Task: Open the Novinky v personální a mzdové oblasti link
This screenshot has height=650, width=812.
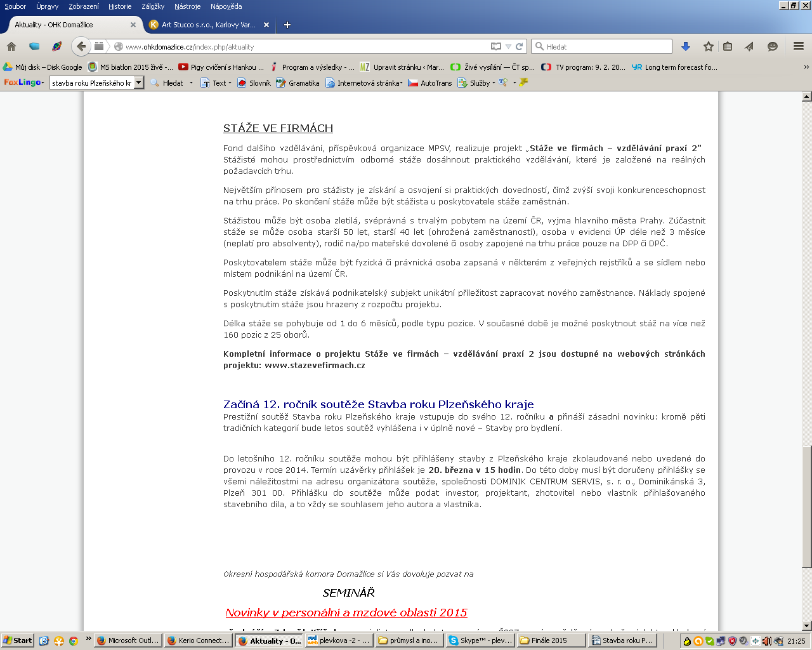Action: 346,613
